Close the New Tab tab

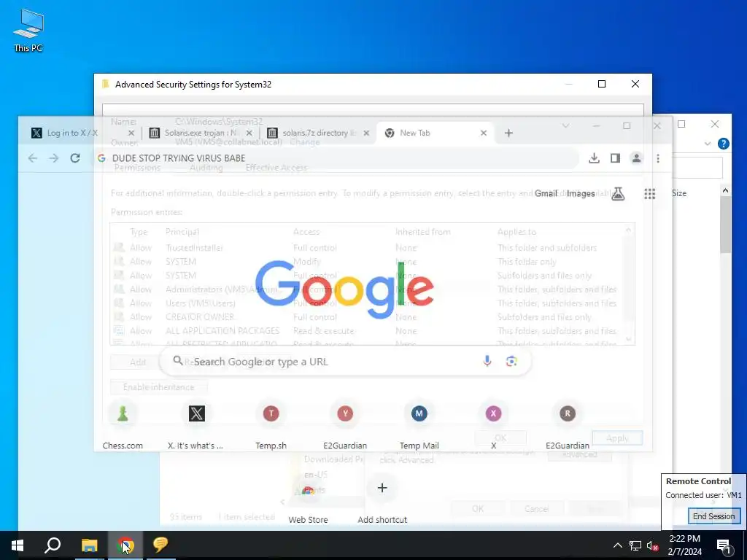[484, 133]
